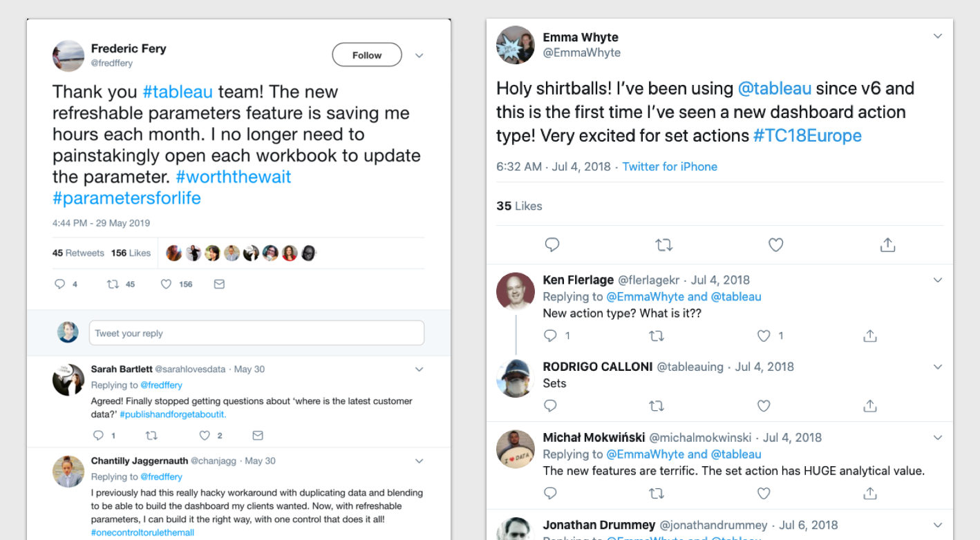Screen dimensions: 980x540
Task: Click the direct message envelope under Frederic's tweet
Action: 219,284
